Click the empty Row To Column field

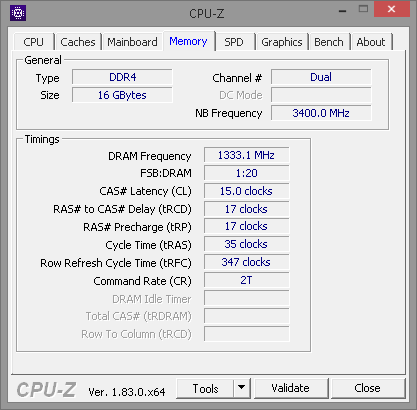[246, 334]
